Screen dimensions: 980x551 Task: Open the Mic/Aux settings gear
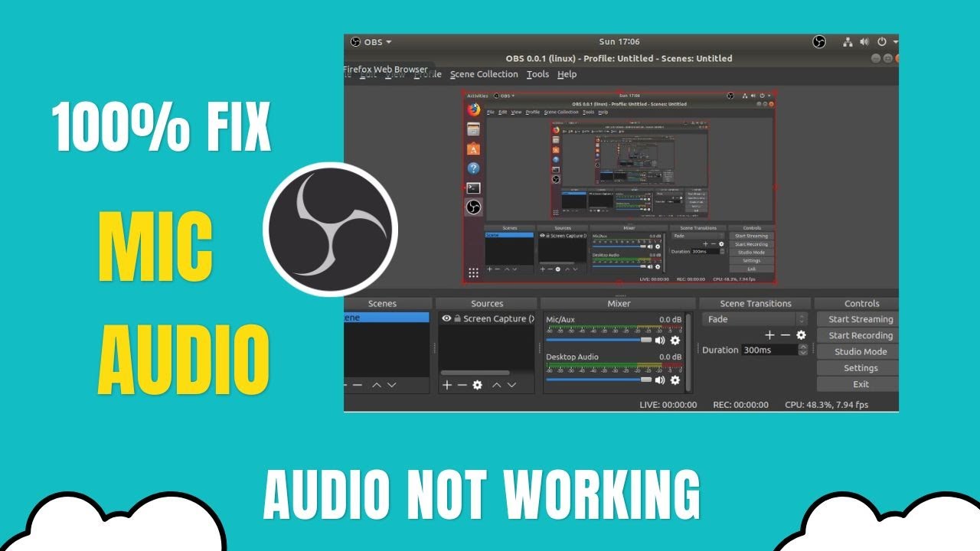pyautogui.click(x=675, y=341)
